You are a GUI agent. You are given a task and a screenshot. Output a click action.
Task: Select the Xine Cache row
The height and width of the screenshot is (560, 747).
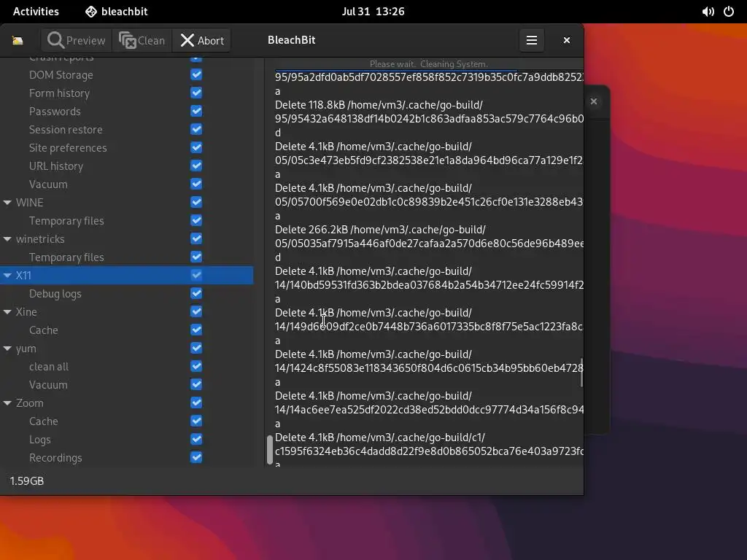[x=127, y=330]
